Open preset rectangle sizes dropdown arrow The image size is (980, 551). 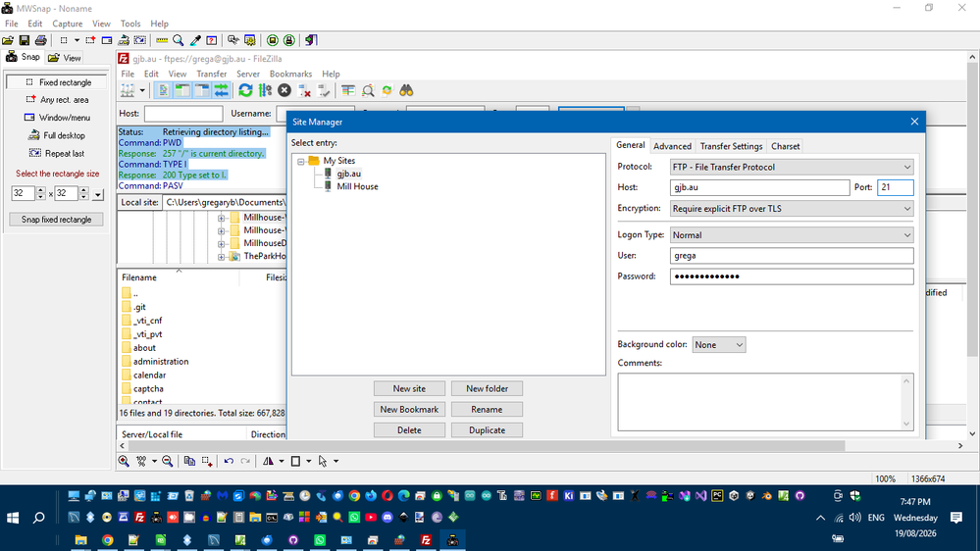pyautogui.click(x=97, y=194)
